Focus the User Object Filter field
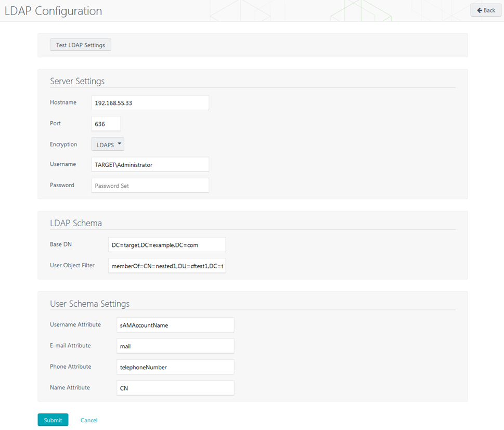504x430 pixels. point(167,266)
